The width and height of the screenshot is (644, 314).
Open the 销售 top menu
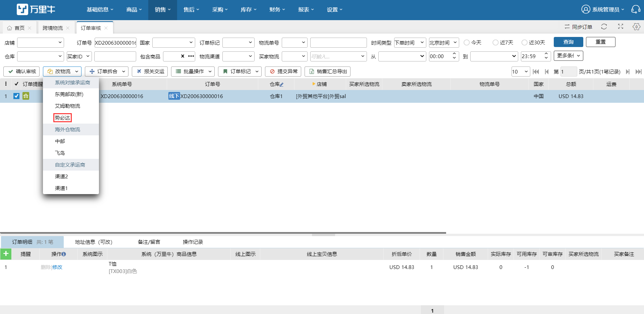(x=162, y=10)
